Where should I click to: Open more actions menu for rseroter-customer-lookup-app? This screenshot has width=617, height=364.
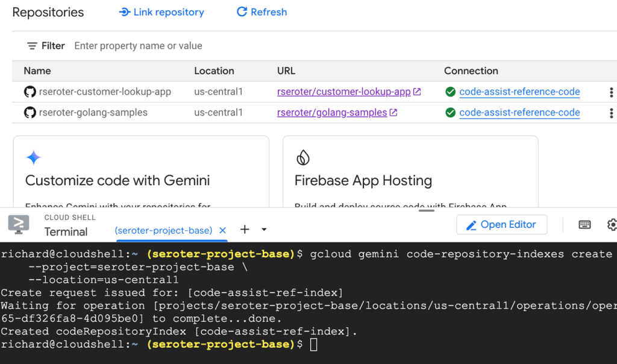[x=611, y=92]
